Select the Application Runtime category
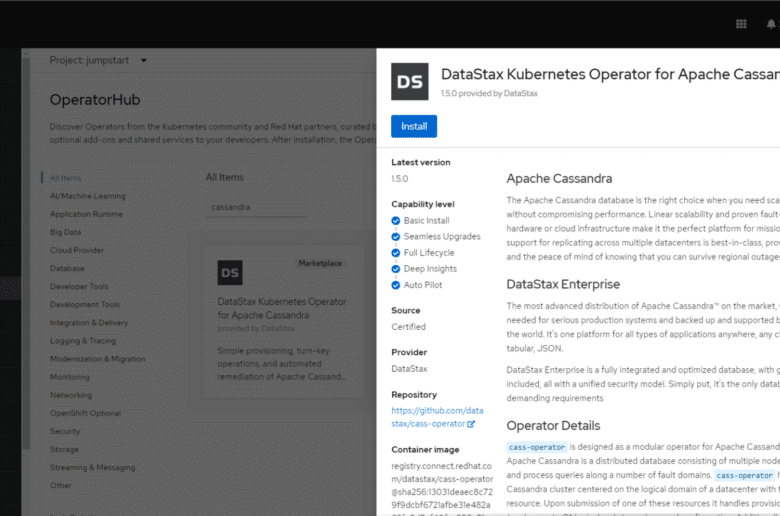The width and height of the screenshot is (780, 516). (x=86, y=214)
